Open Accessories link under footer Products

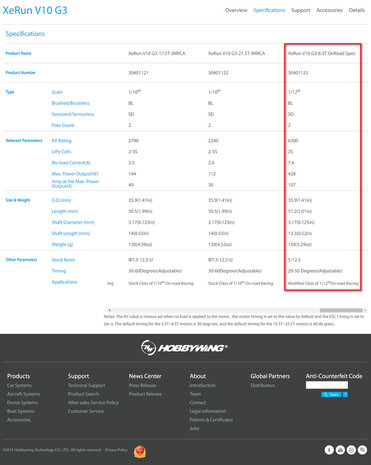(19, 420)
